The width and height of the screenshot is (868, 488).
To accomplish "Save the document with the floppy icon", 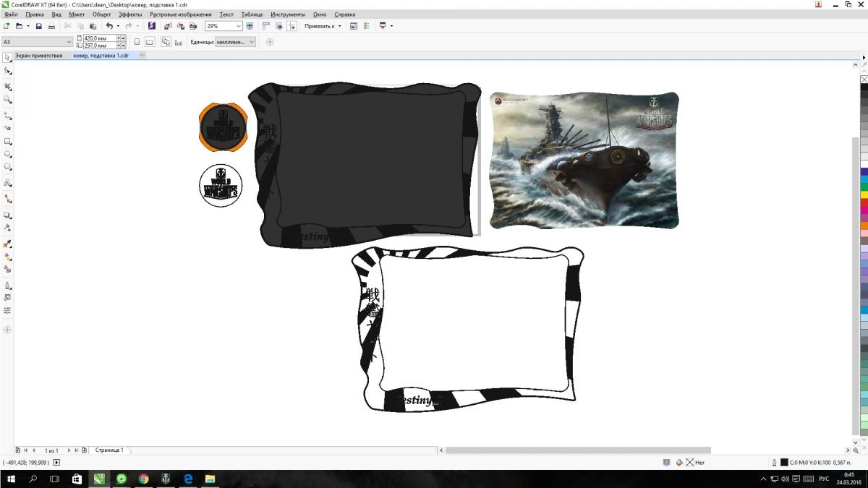I will tap(39, 26).
